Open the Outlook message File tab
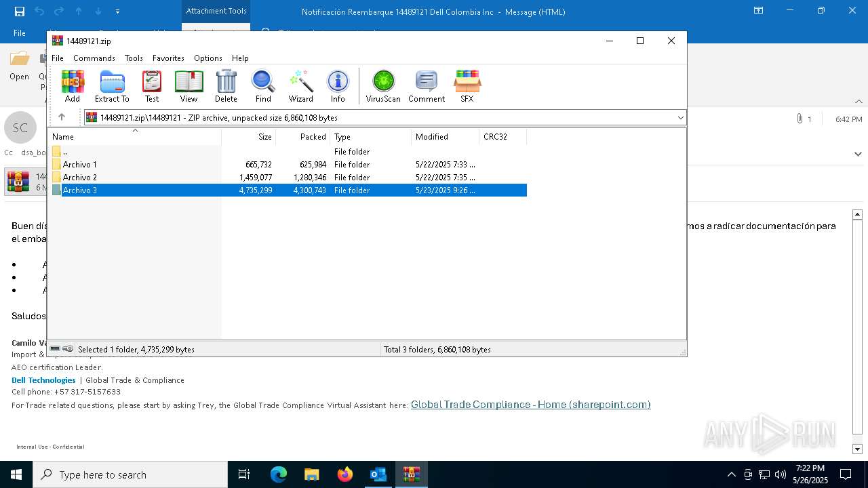This screenshot has width=868, height=488. pyautogui.click(x=20, y=33)
